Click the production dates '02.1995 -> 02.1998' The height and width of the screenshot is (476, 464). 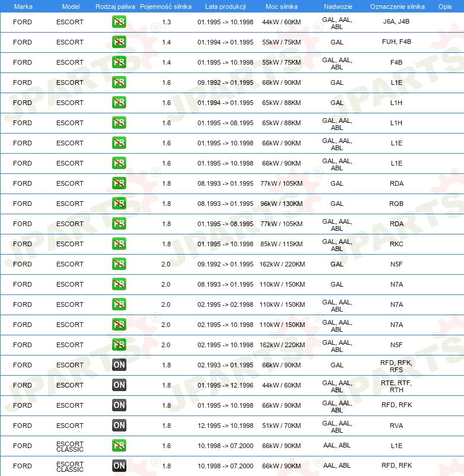225,304
